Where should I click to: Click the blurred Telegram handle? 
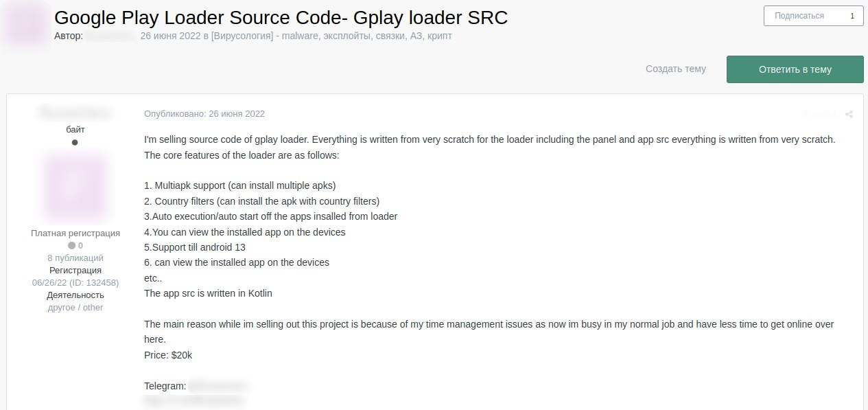click(218, 386)
